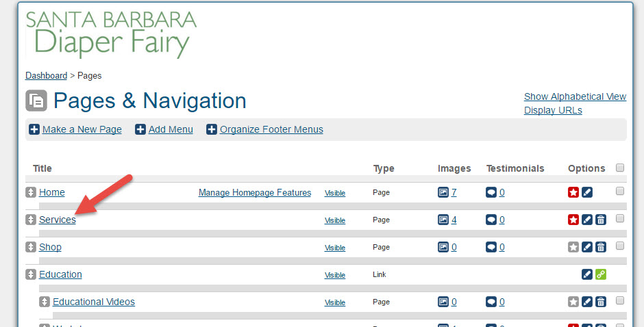Click Show Alphabetical View link

[575, 96]
